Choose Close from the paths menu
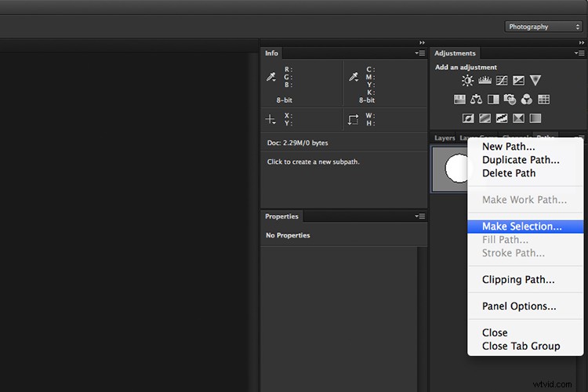 (525, 332)
